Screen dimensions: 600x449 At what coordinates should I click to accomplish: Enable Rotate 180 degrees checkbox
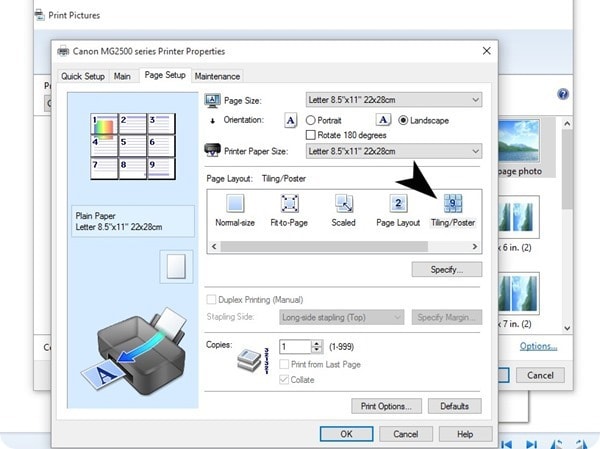click(311, 135)
